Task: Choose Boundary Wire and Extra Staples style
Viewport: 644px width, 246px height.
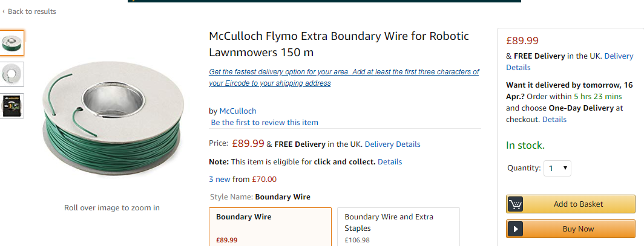Action: tap(398, 227)
